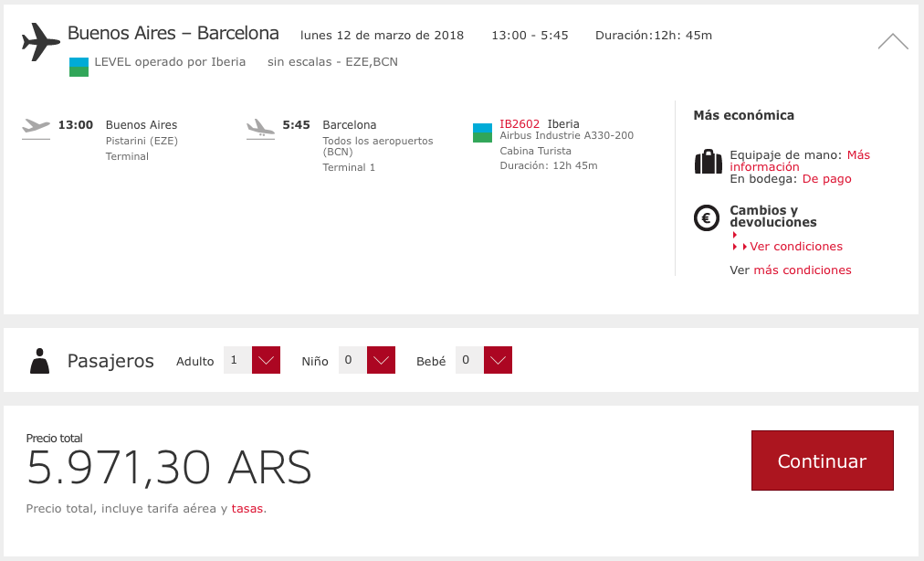Click the Duración:12h: 45m header text
Viewport: 924px width, 561px height.
pyautogui.click(x=654, y=36)
